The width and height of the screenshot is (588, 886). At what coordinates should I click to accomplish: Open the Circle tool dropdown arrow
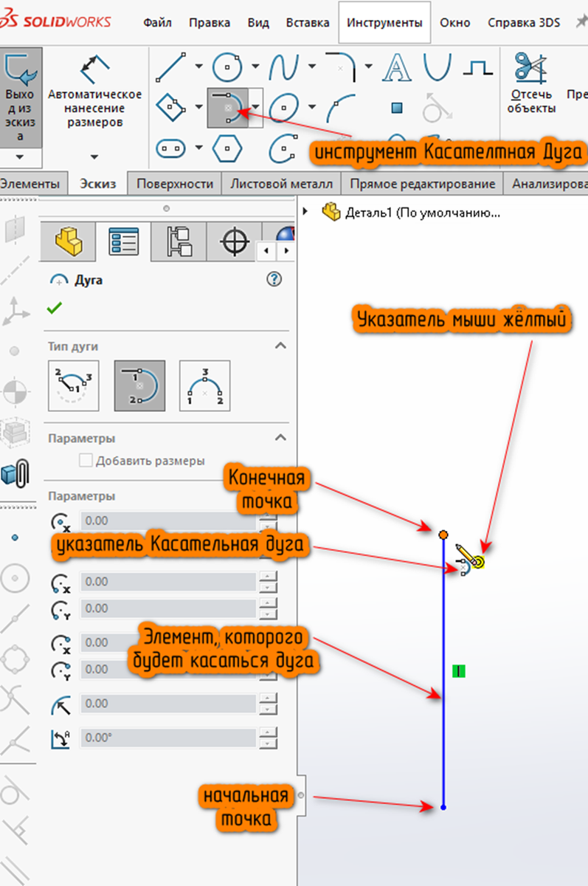pos(255,66)
